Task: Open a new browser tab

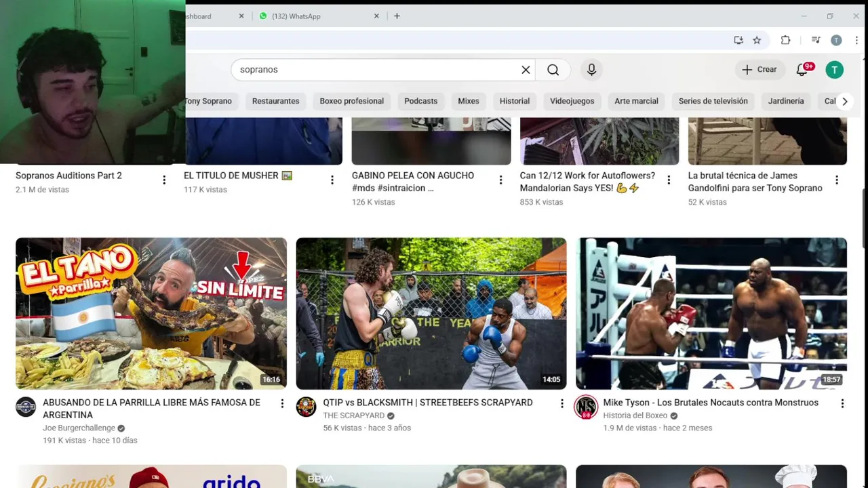Action: [397, 16]
